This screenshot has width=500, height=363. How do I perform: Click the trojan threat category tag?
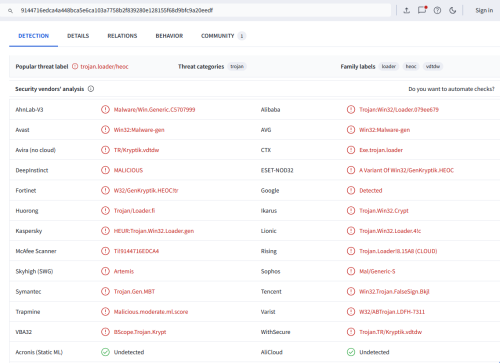click(237, 66)
